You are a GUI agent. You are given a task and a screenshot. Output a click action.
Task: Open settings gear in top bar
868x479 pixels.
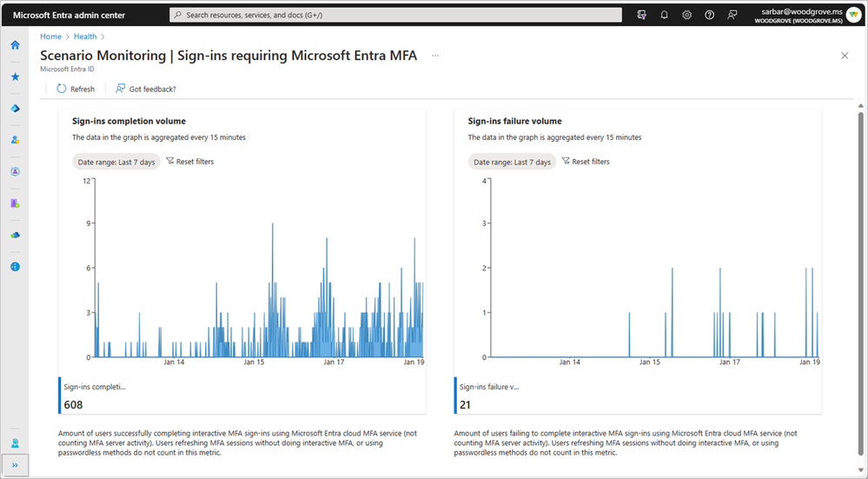687,15
